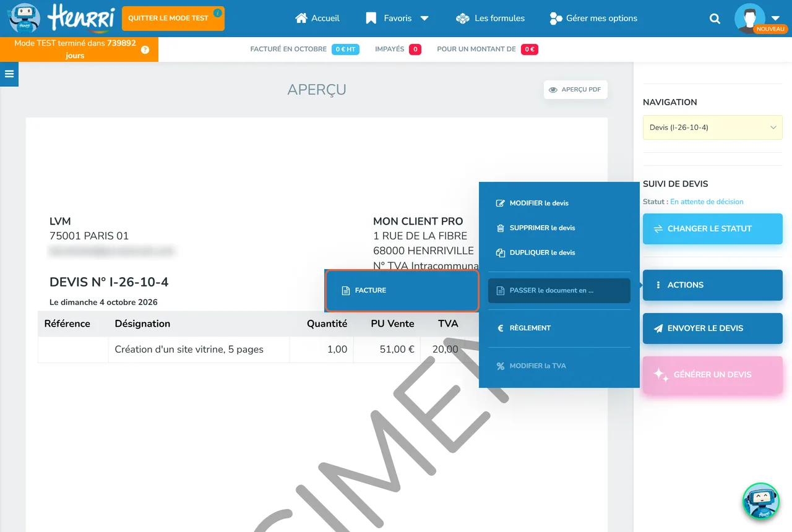
Task: Open the hamburger sidebar menu
Action: (9, 74)
